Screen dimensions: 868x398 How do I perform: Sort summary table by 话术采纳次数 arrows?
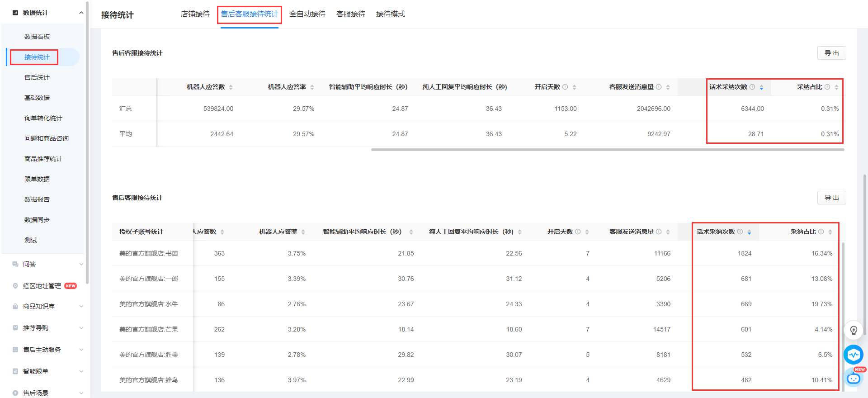click(x=761, y=87)
